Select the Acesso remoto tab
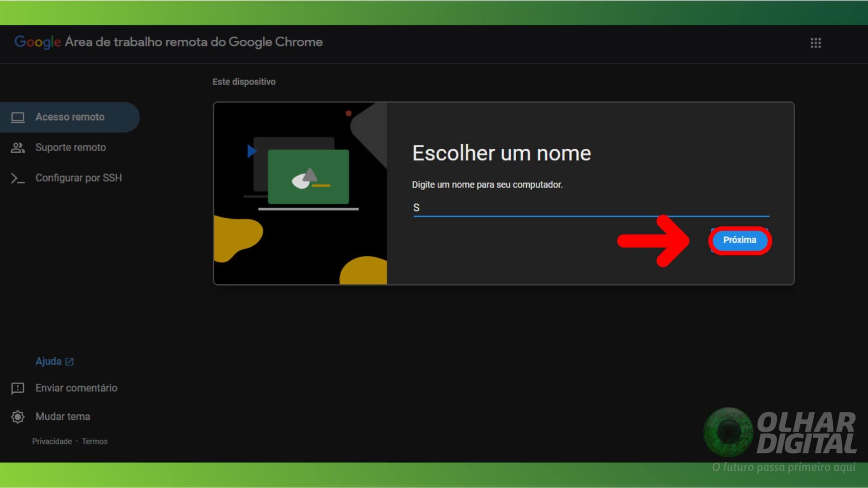 coord(70,117)
